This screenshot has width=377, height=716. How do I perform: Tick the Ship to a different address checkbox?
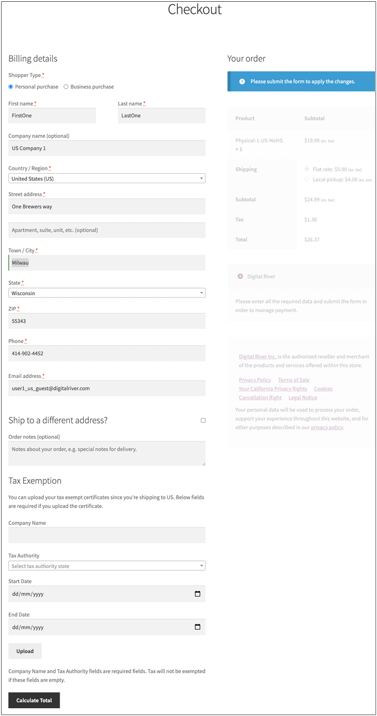(x=203, y=421)
